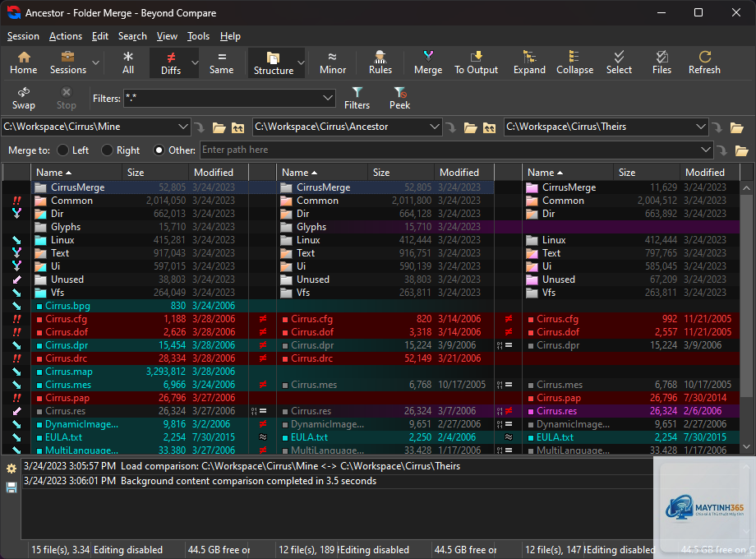Screen dimensions: 756x559
Task: Click the Enter path here field
Action: point(451,150)
